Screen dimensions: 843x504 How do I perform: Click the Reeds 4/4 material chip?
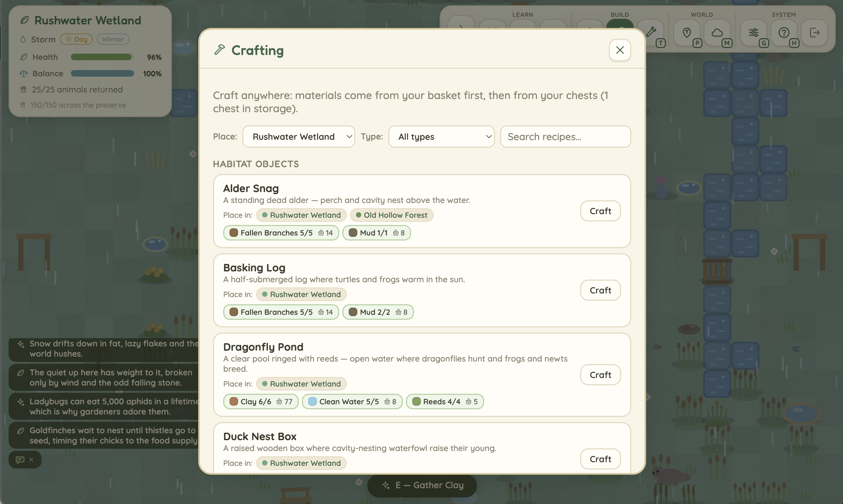coord(445,401)
